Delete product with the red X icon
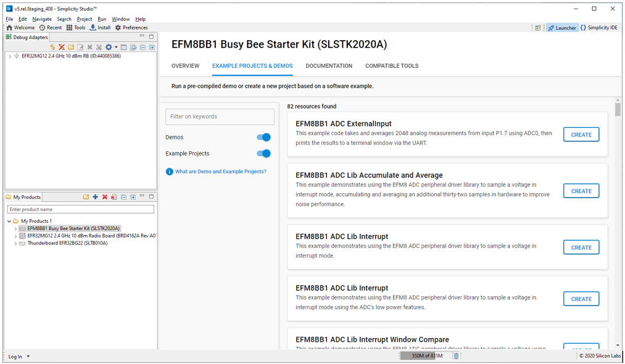 pos(105,197)
